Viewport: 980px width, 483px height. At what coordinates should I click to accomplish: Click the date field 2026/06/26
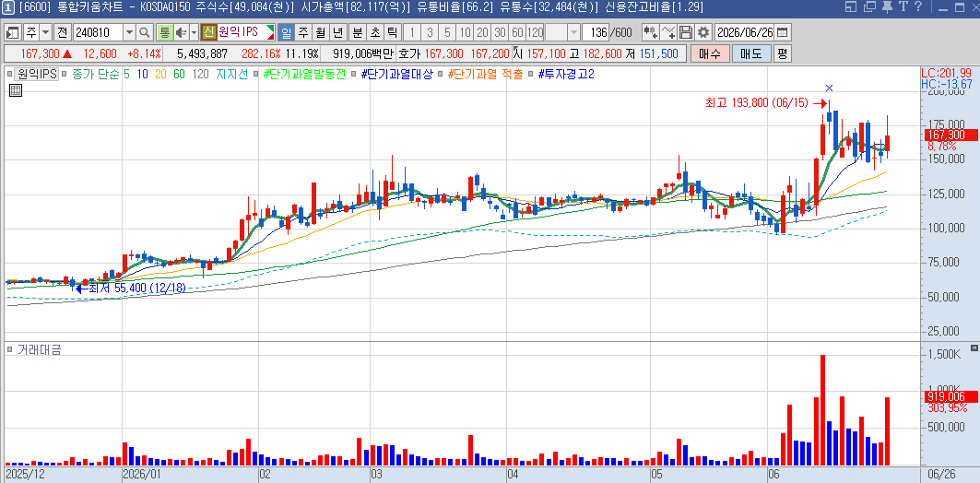744,32
